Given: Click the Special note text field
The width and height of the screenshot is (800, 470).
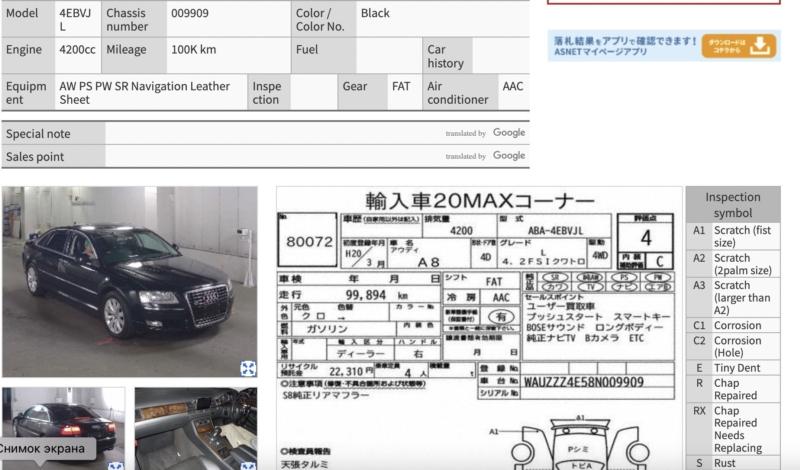Looking at the screenshot, I should coord(270,133).
